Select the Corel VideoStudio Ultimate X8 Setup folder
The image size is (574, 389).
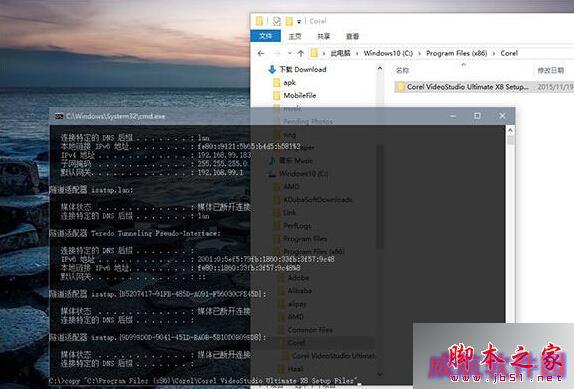pos(467,87)
